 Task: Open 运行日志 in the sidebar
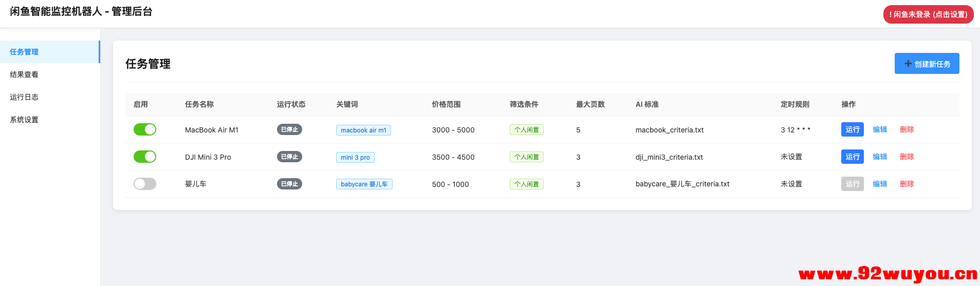click(x=24, y=97)
